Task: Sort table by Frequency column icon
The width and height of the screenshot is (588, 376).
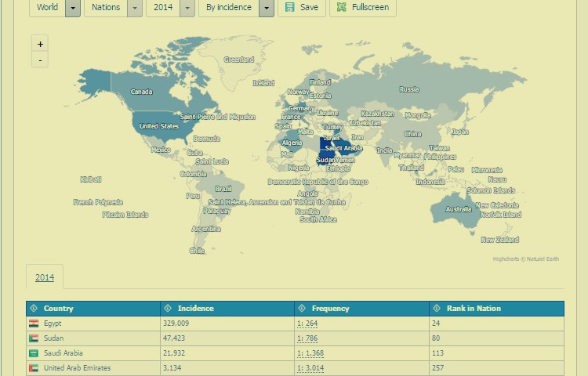Action: coord(302,309)
